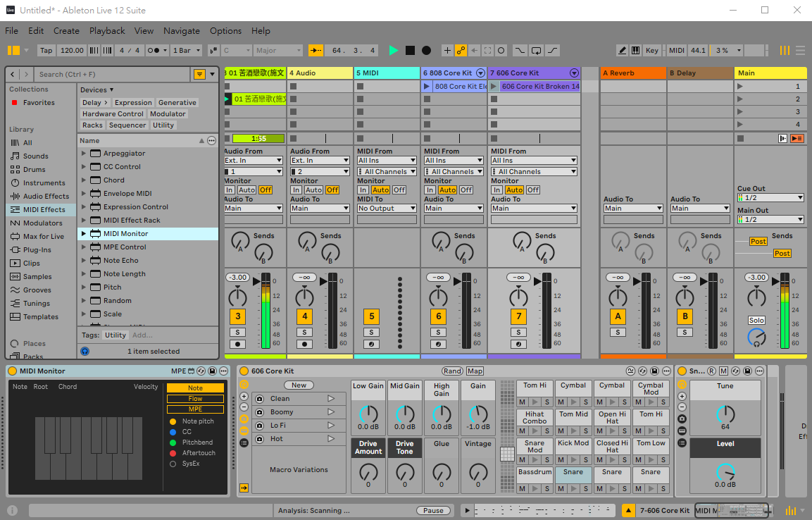This screenshot has width=812, height=520.
Task: Toggle the Draw Mode pencil icon
Action: tap(622, 51)
